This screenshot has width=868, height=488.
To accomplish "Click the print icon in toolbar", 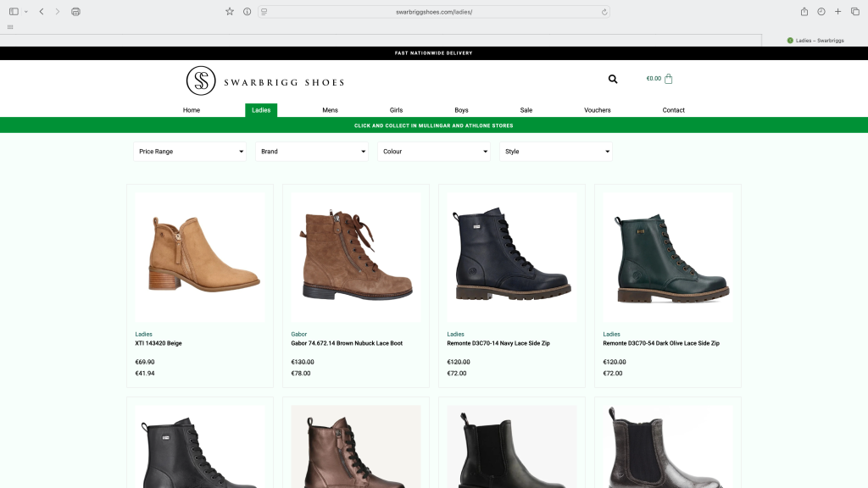I will (75, 12).
